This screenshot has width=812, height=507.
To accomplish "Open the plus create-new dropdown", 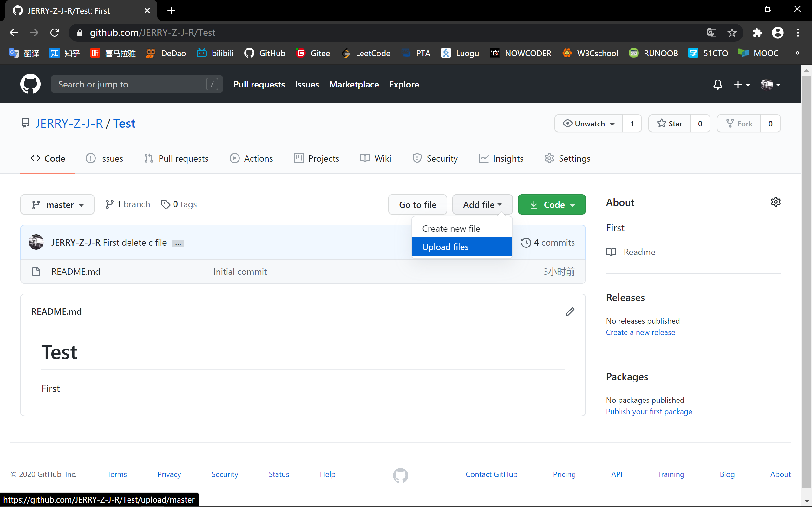I will pos(742,85).
